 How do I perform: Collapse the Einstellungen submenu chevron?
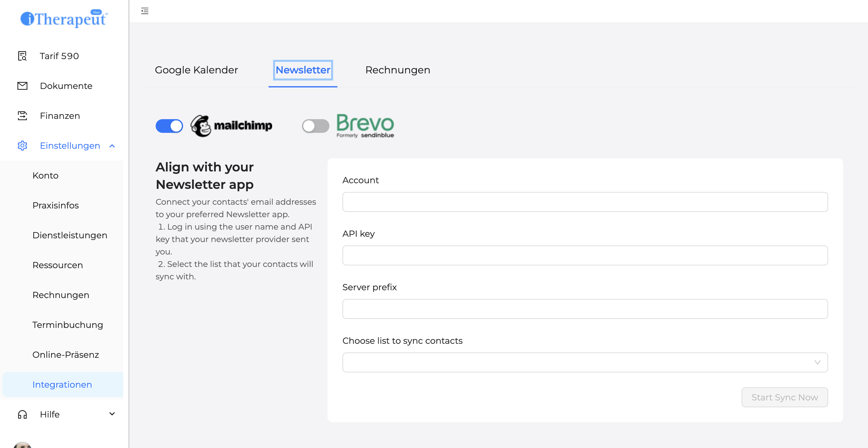(x=112, y=146)
